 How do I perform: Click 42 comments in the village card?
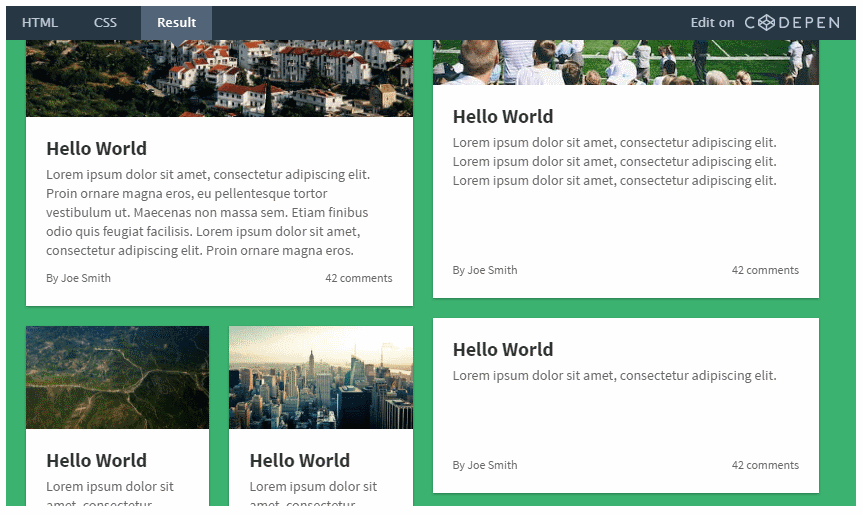(x=359, y=278)
